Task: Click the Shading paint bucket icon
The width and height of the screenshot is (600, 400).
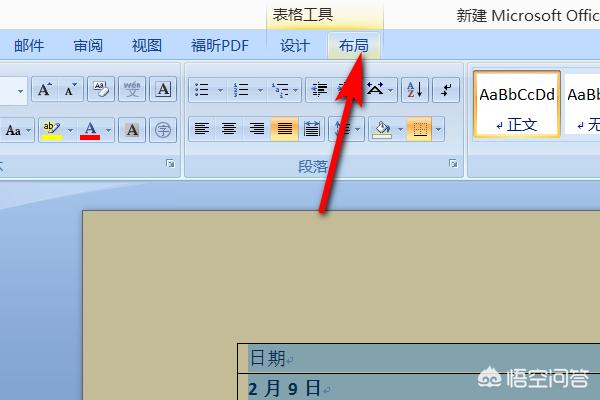Action: [x=383, y=129]
